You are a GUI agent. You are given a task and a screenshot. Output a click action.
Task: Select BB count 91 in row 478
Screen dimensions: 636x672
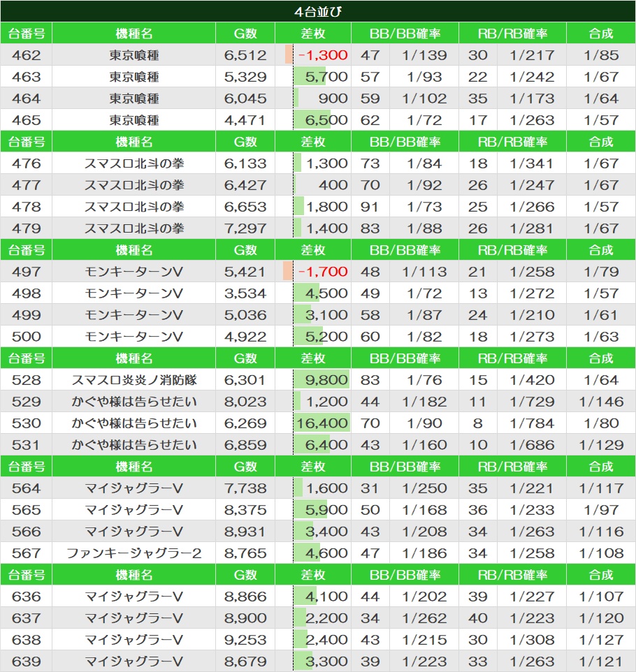pos(369,207)
